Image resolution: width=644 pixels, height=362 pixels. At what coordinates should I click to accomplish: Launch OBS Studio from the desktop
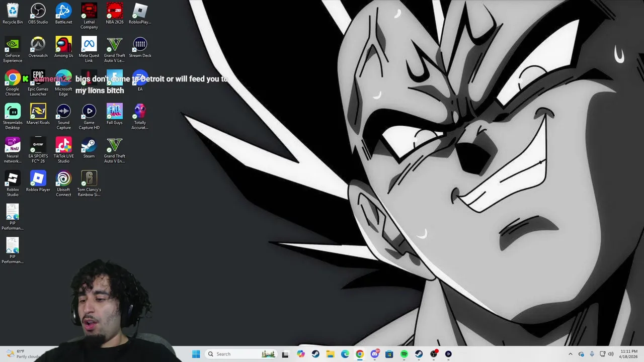(x=38, y=14)
